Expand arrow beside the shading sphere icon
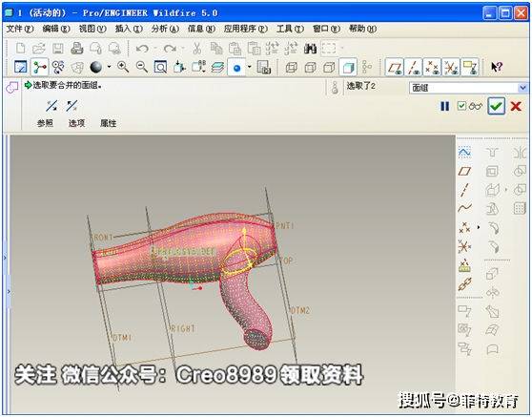This screenshot has height=417, width=532. click(109, 67)
